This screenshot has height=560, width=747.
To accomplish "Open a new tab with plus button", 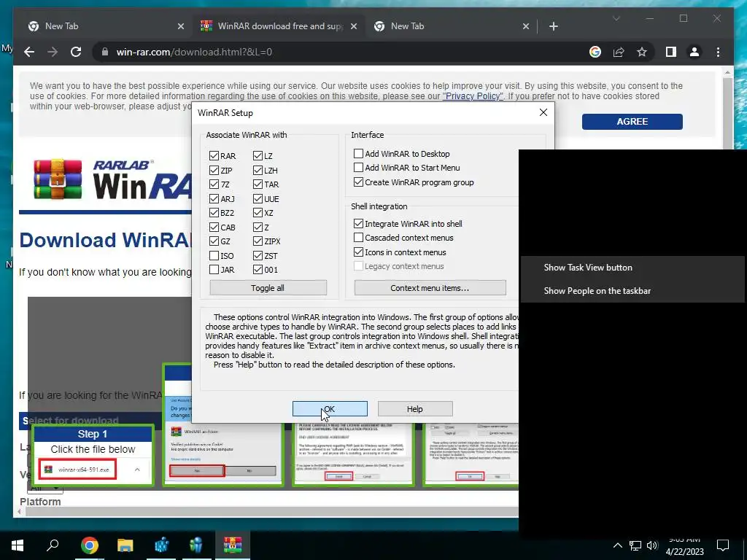I will coord(553,26).
